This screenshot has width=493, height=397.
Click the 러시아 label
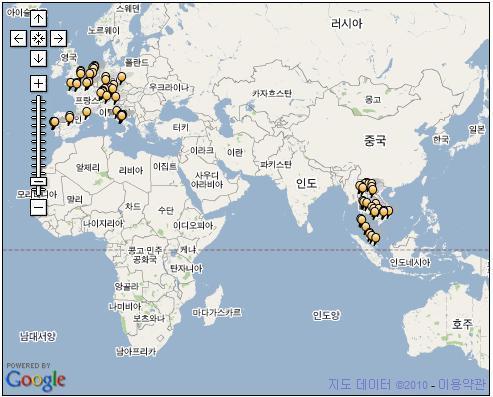346,24
